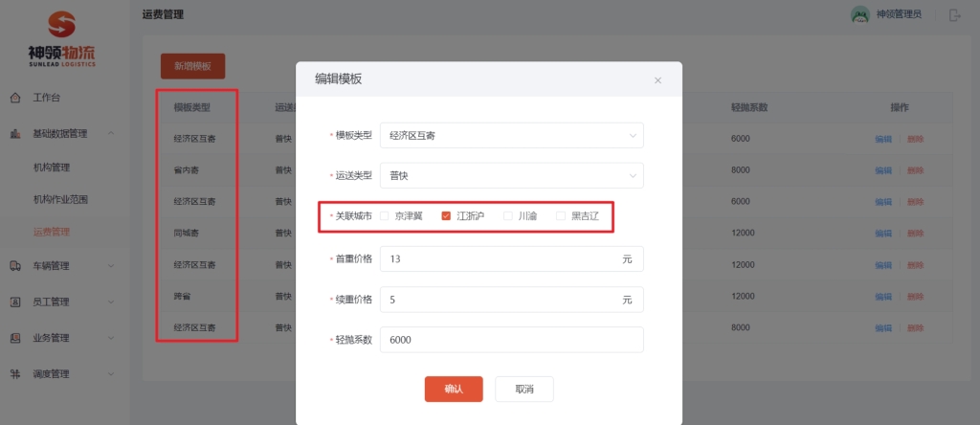Click the 员工管理 person icon
This screenshot has height=425, width=980.
pos(15,302)
